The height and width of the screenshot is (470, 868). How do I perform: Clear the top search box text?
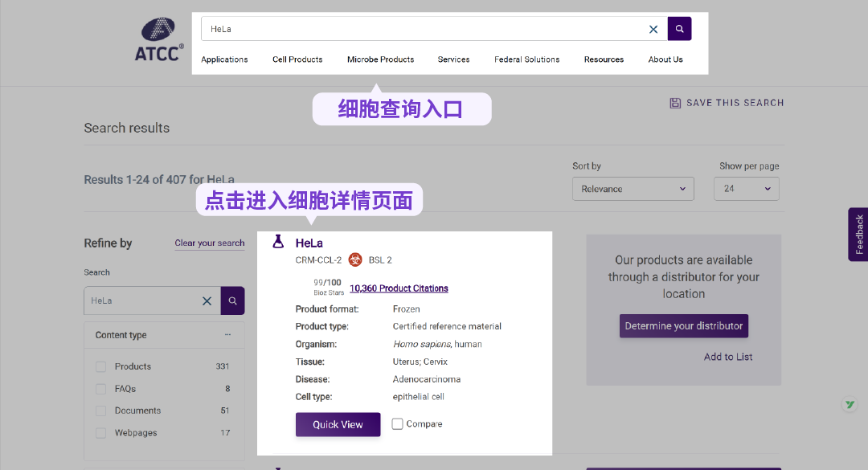(653, 30)
